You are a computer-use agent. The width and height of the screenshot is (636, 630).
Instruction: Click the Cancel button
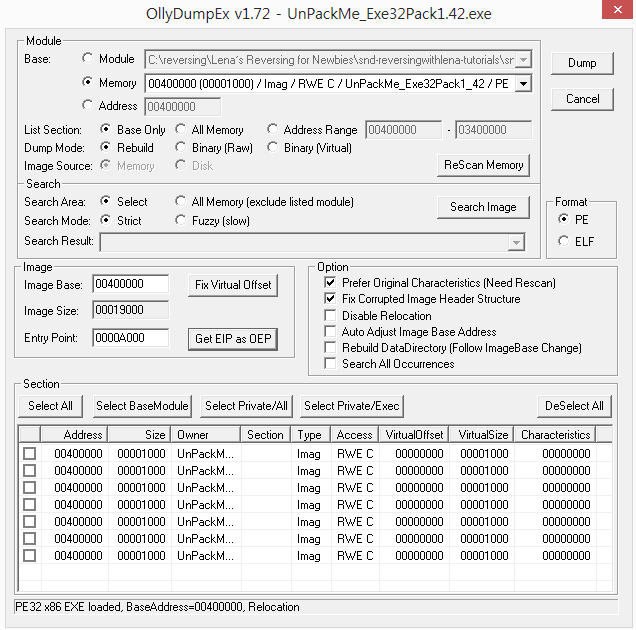pyautogui.click(x=582, y=99)
